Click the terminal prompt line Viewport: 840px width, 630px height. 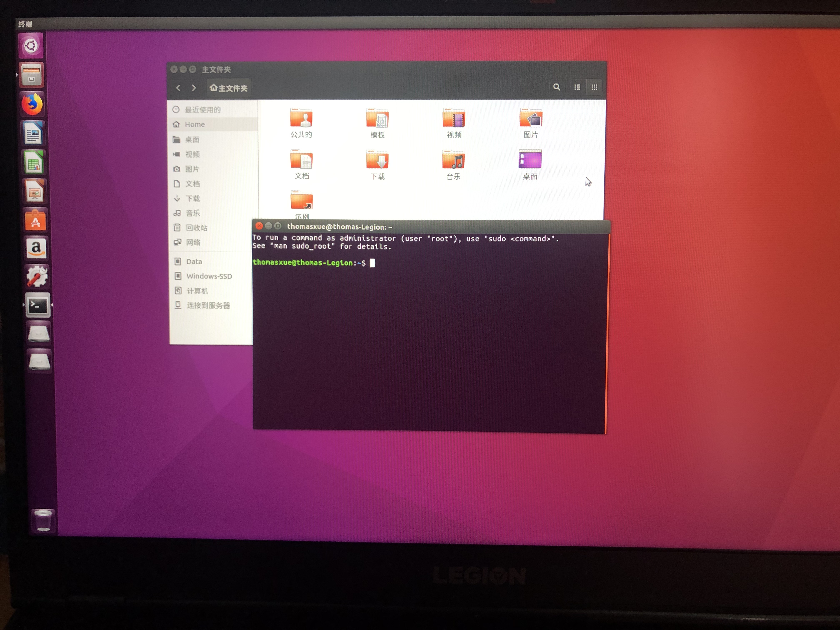point(314,262)
